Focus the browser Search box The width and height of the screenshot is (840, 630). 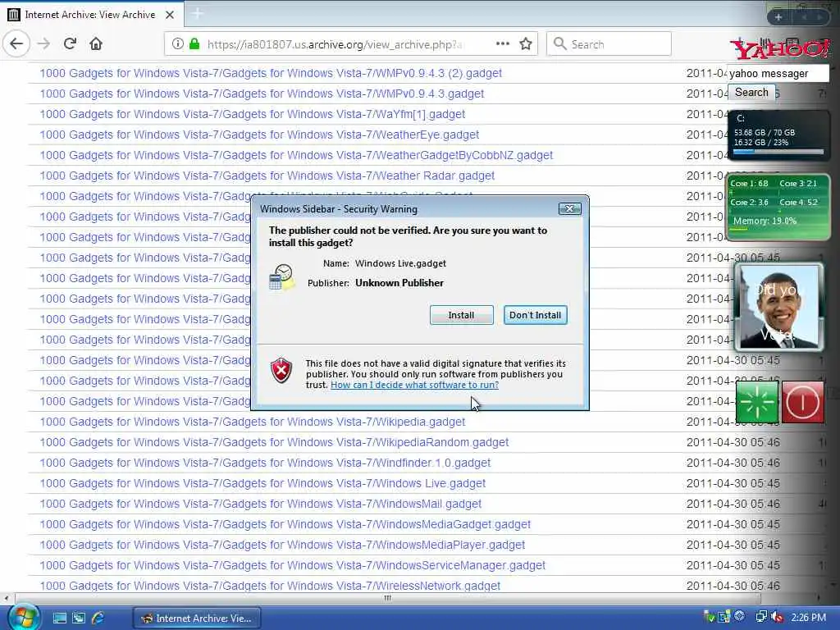(x=609, y=44)
